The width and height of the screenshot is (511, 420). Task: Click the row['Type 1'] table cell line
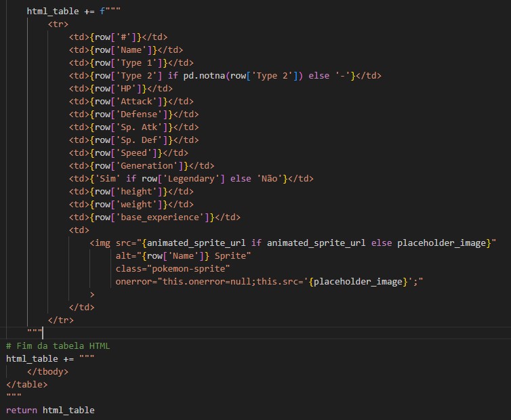125,62
